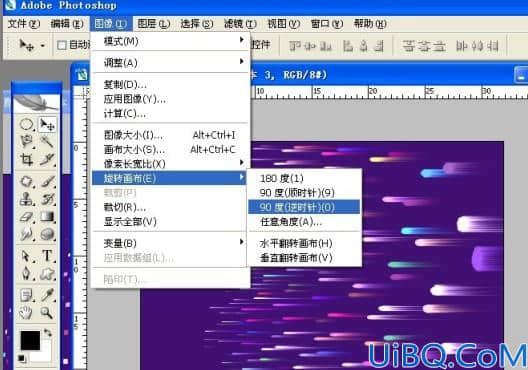Select the Pen tool

click(26, 273)
